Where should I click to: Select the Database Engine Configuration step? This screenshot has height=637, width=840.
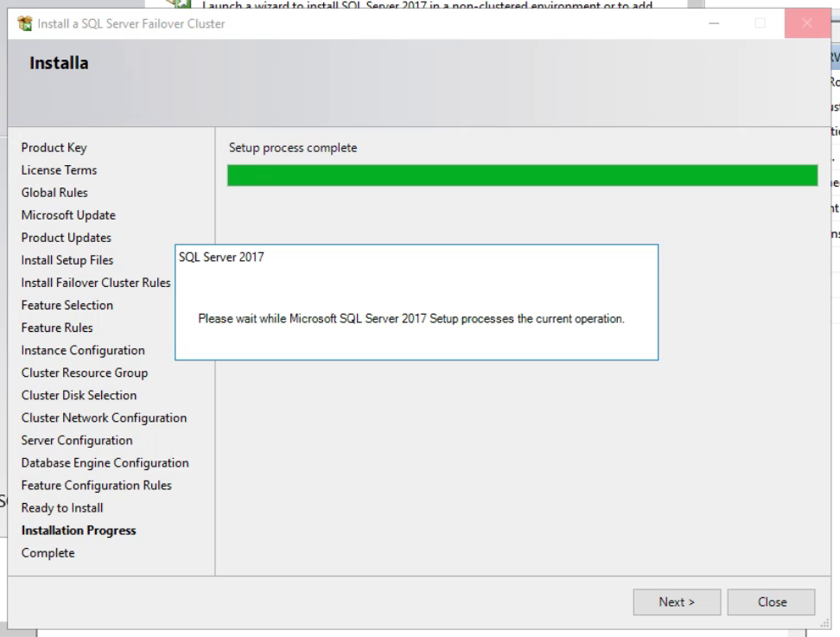105,462
